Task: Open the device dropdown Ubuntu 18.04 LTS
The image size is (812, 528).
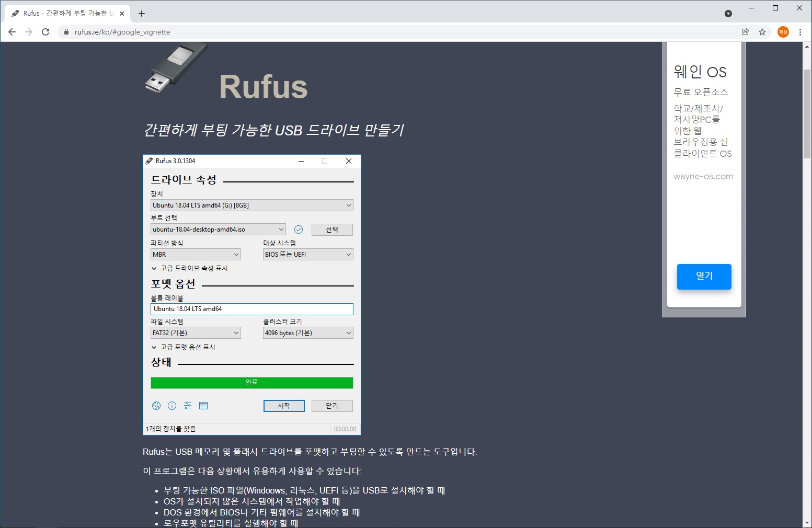Action: (x=252, y=205)
